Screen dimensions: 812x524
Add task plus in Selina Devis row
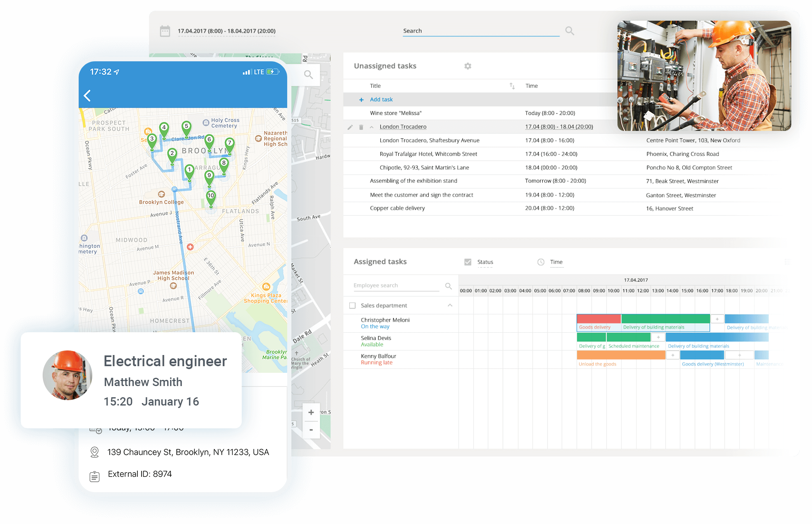point(658,337)
